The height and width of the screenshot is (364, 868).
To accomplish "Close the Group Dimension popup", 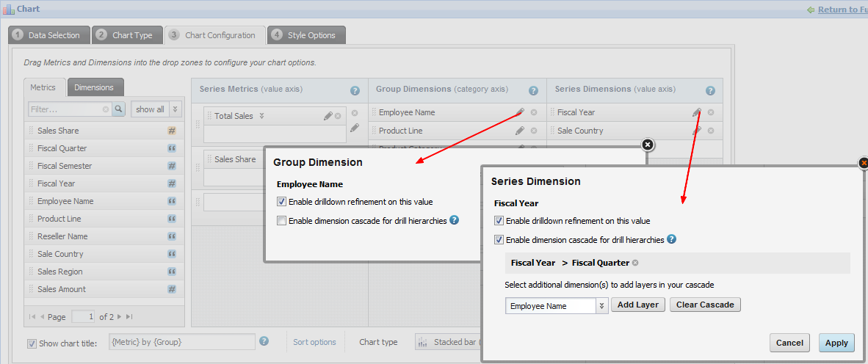I will (x=647, y=145).
